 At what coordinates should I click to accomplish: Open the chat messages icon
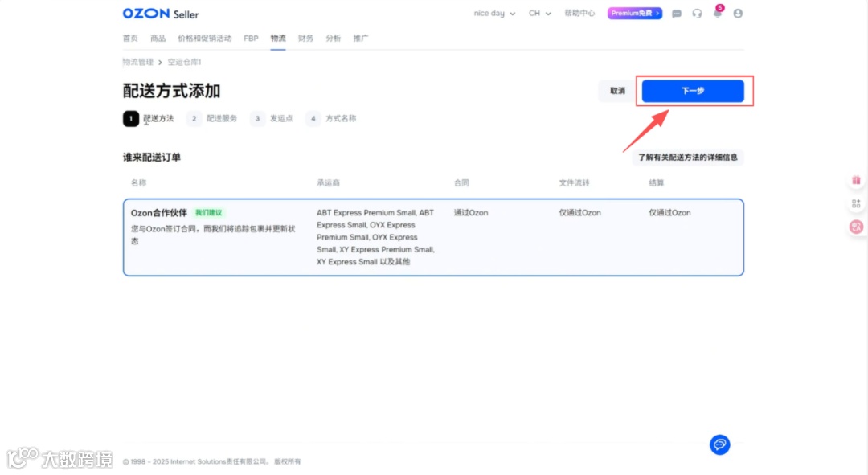(677, 14)
